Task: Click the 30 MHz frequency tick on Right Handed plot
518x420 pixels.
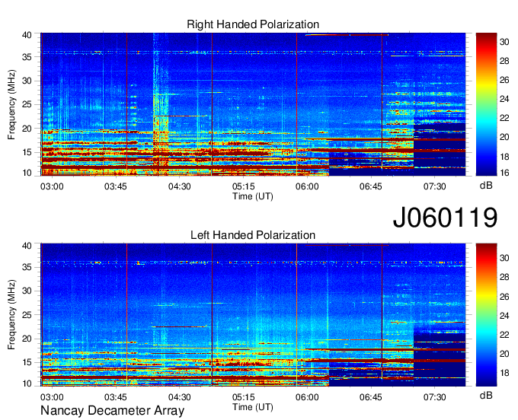Action: click(27, 81)
